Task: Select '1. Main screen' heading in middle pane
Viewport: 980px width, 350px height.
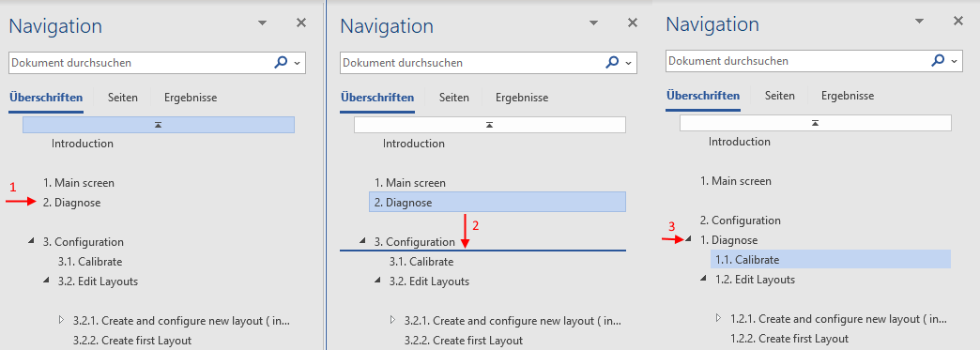Action: 410,183
